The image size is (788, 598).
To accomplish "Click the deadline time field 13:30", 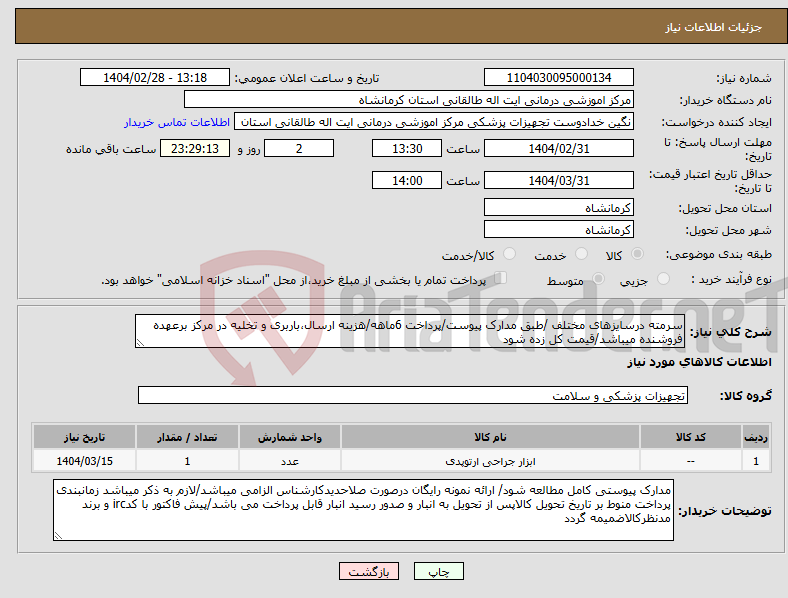I will pyautogui.click(x=407, y=149).
